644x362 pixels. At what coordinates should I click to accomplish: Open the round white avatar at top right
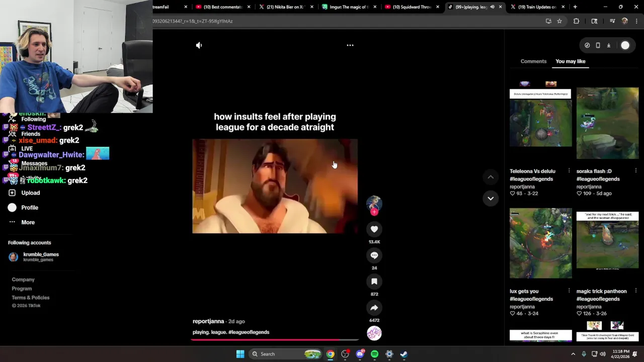pos(625,45)
